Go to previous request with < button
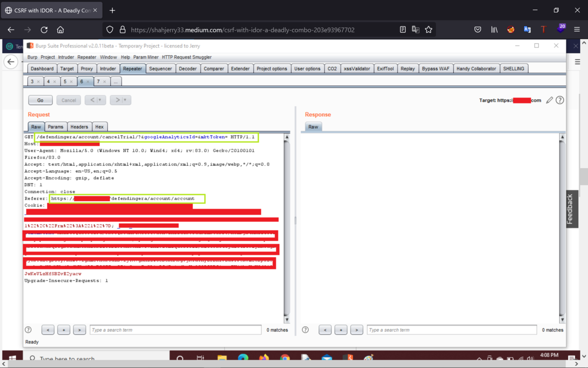 pyautogui.click(x=92, y=100)
